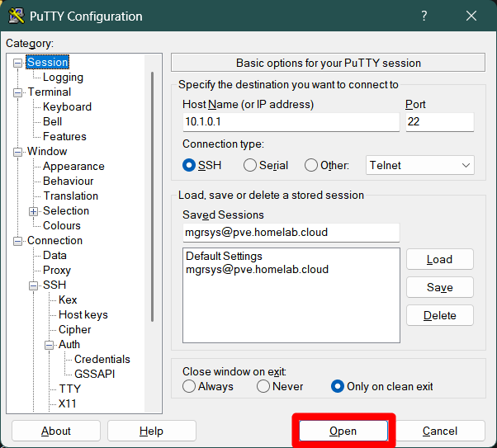497x448 pixels.
Task: Choose Never for close window on exit
Action: click(x=263, y=386)
